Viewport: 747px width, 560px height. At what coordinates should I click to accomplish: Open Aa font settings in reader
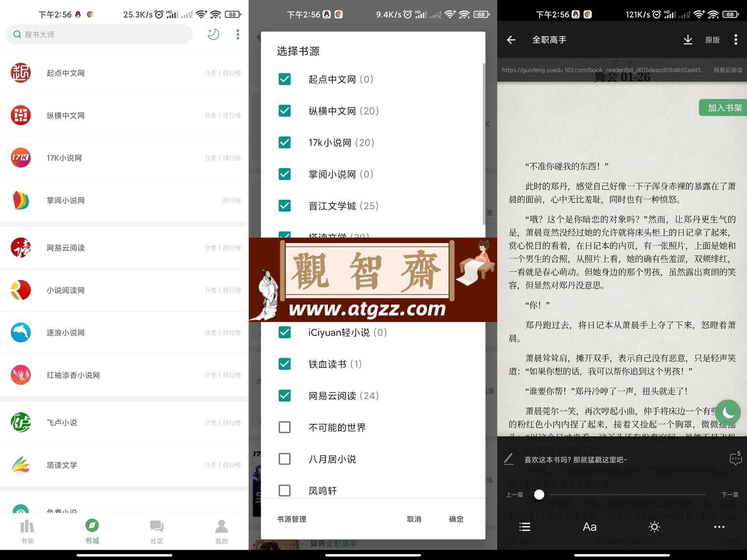(589, 527)
